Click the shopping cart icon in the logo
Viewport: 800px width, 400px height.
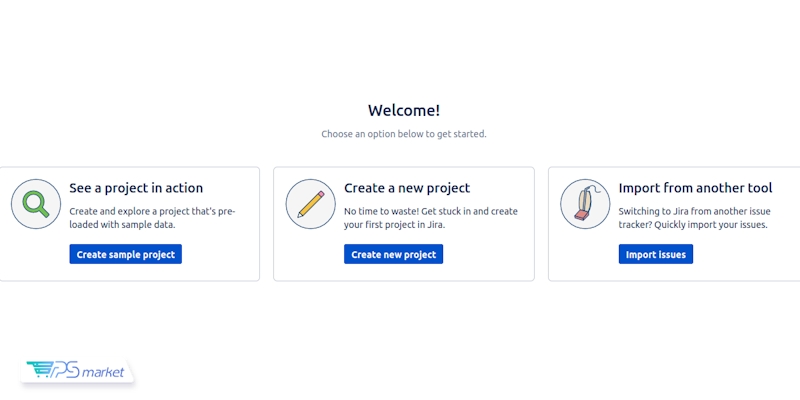click(x=39, y=371)
